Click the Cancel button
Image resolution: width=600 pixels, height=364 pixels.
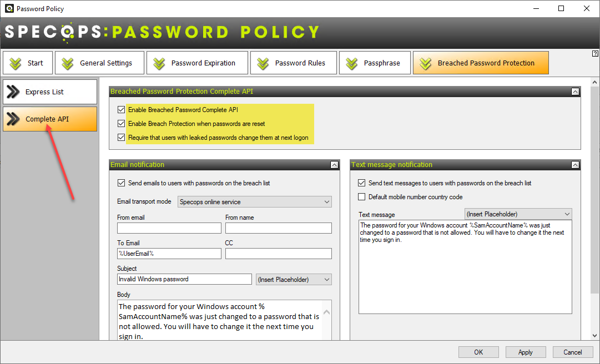[572, 352]
